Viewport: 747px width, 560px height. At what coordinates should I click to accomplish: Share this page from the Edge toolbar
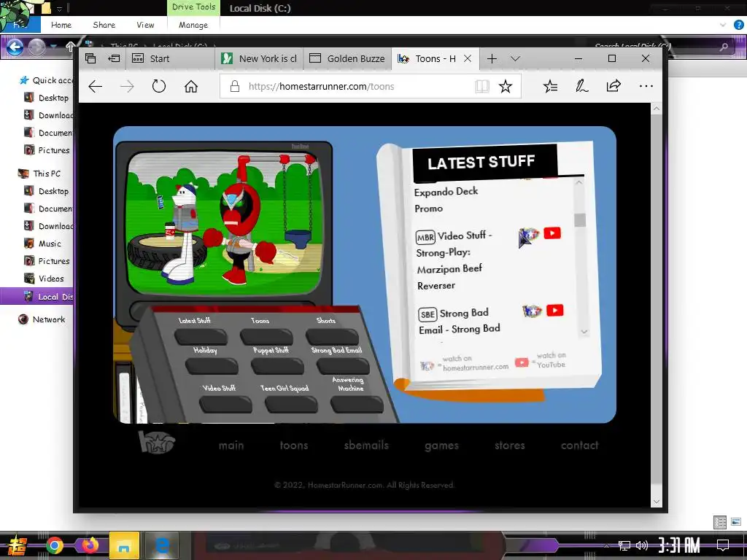coord(614,86)
